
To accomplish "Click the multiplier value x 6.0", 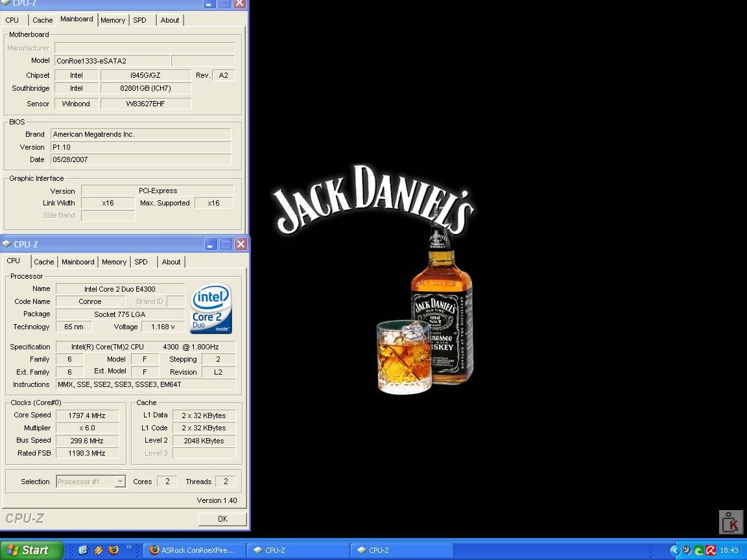I will coord(87,428).
